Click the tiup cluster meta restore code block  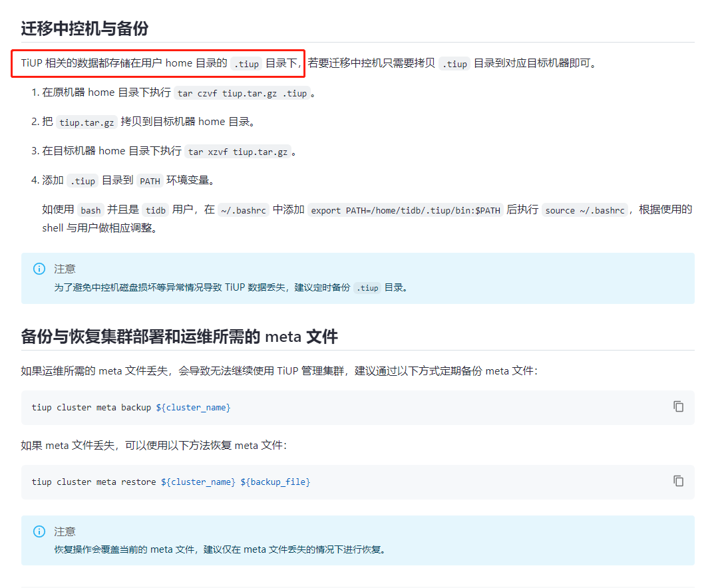(357, 482)
